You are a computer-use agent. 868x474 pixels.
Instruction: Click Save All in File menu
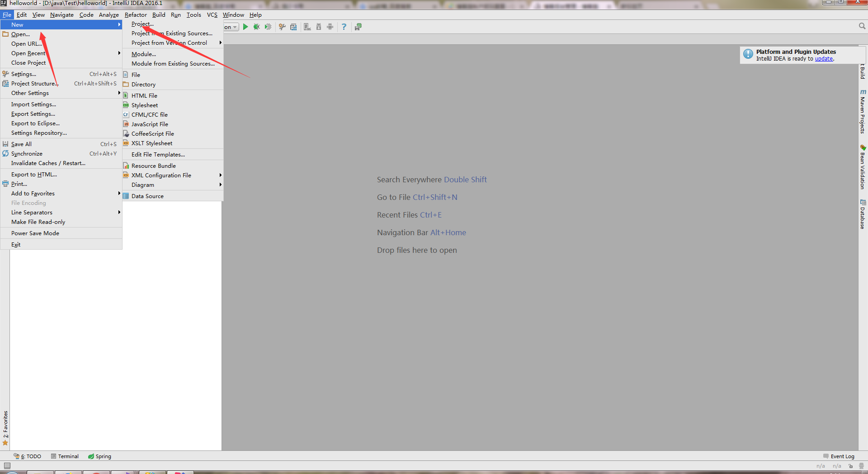point(61,144)
